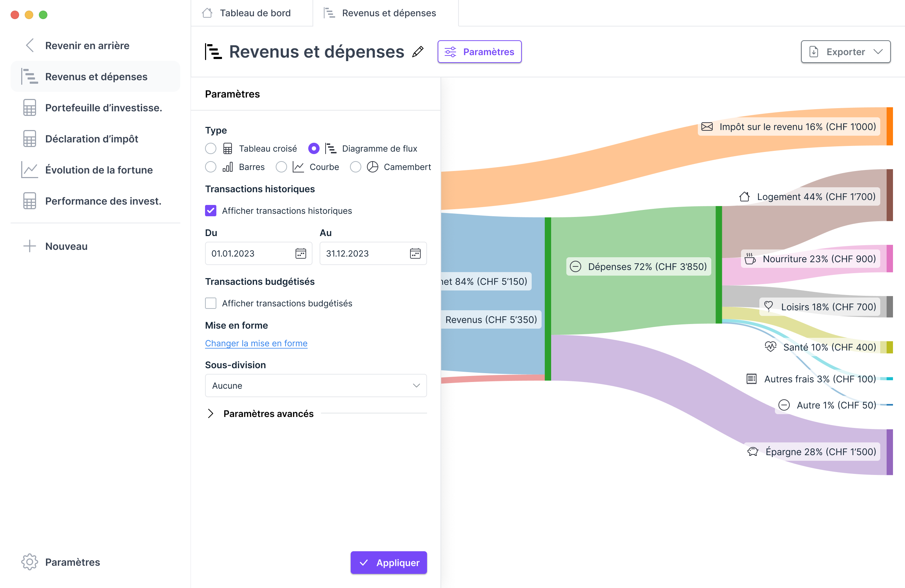The height and width of the screenshot is (588, 905).
Task: Open the calendar picker for the Du date
Action: pyautogui.click(x=301, y=253)
